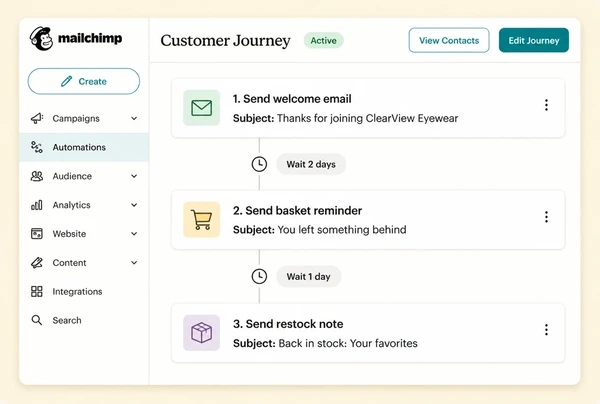Click the Customer Journey heading
Image resolution: width=600 pixels, height=404 pixels.
[x=225, y=41]
